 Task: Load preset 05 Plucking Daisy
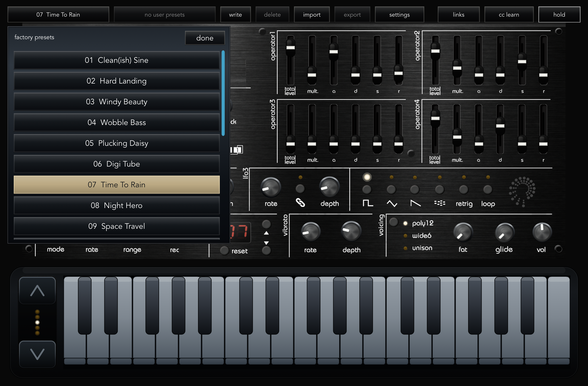point(117,143)
